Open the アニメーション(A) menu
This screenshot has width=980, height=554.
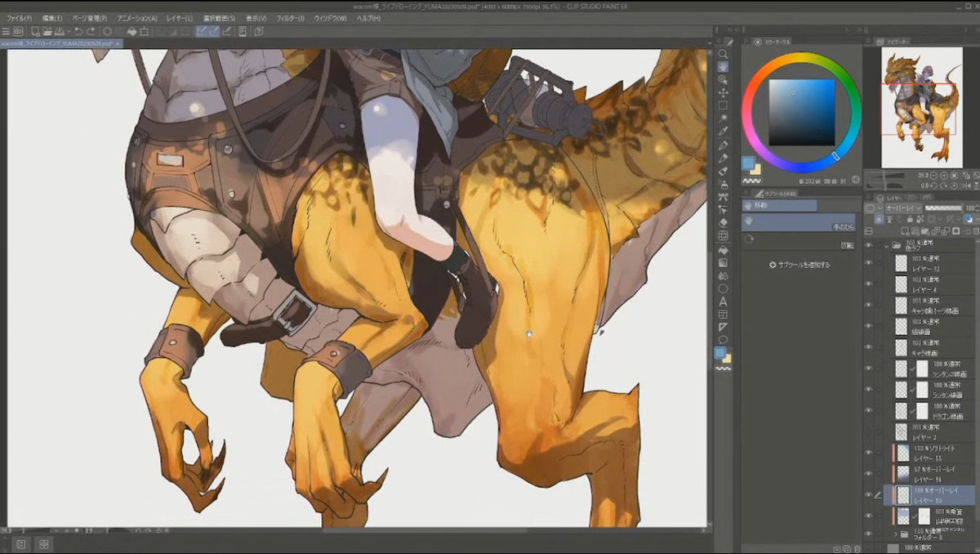click(137, 18)
